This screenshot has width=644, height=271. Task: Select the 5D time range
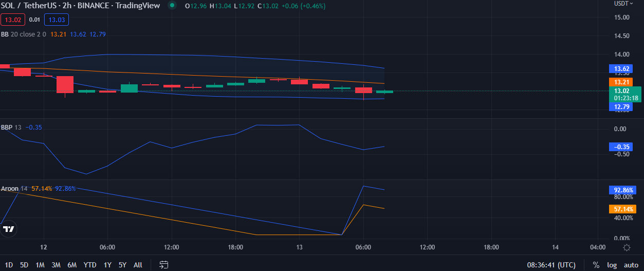click(24, 265)
